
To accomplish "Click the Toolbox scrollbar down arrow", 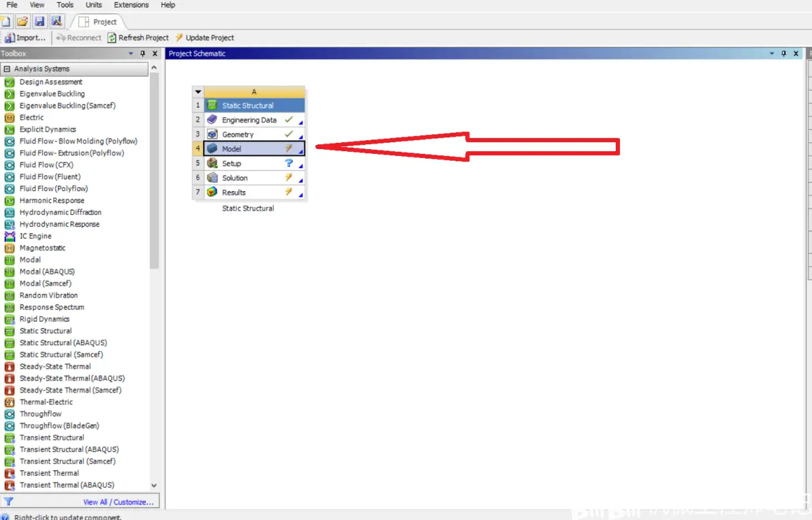I will point(154,485).
